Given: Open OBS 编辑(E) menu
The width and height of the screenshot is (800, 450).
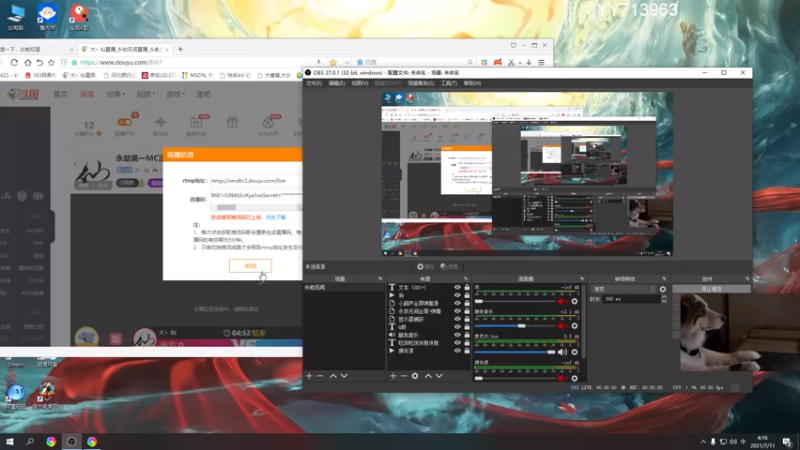Looking at the screenshot, I should coord(336,83).
